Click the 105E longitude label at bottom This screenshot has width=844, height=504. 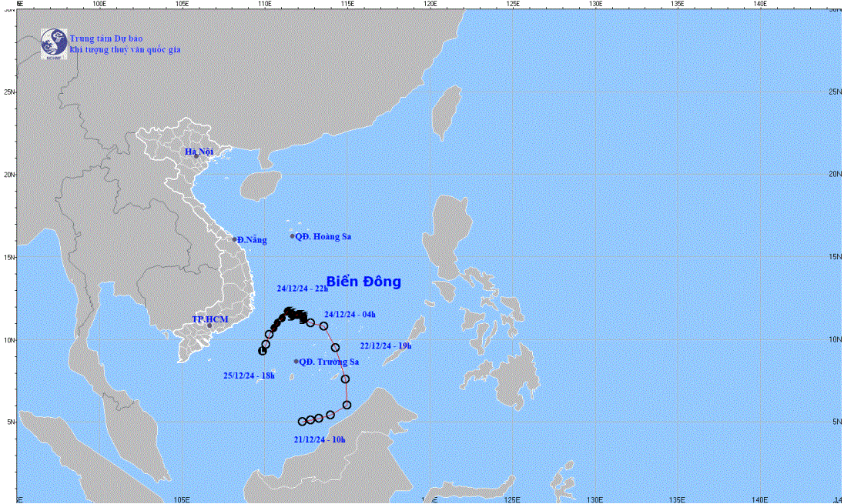coord(182,499)
